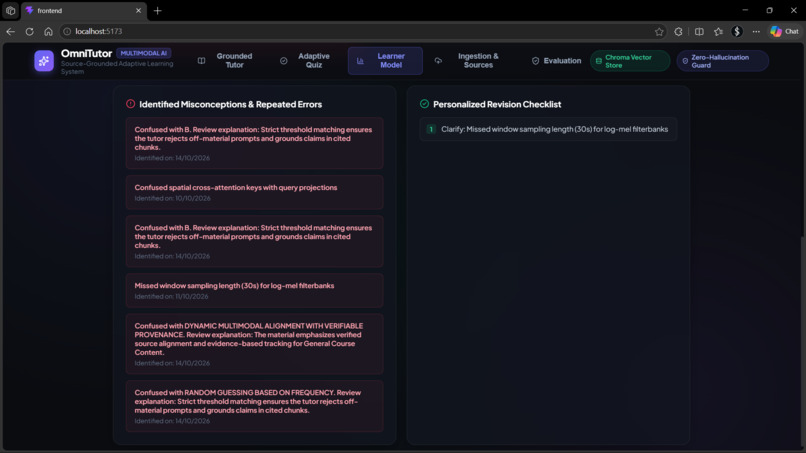Screen dimensions: 806x453
Task: Open the tab actions workspace icon
Action: click(x=10, y=10)
